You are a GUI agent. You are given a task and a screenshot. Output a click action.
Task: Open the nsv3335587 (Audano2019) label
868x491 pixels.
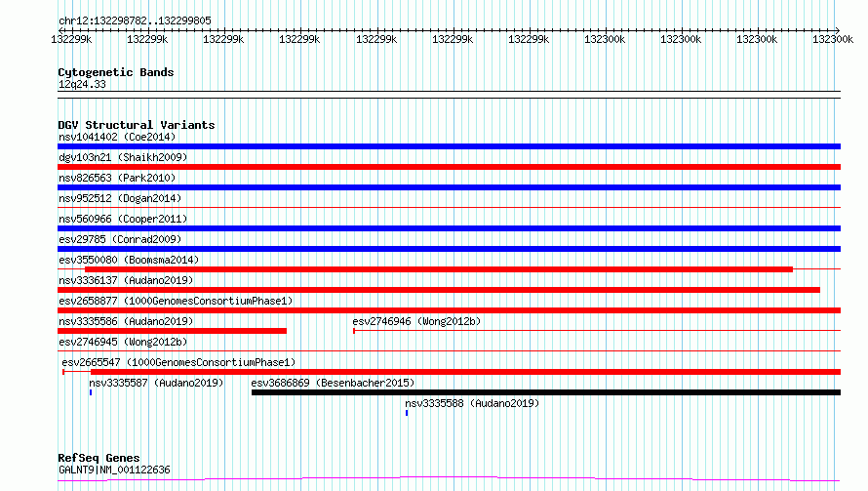pyautogui.click(x=156, y=383)
